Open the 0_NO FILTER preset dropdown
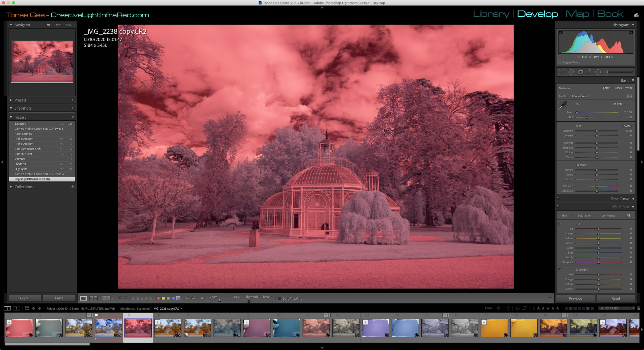This screenshot has height=350, width=644. pos(617,308)
